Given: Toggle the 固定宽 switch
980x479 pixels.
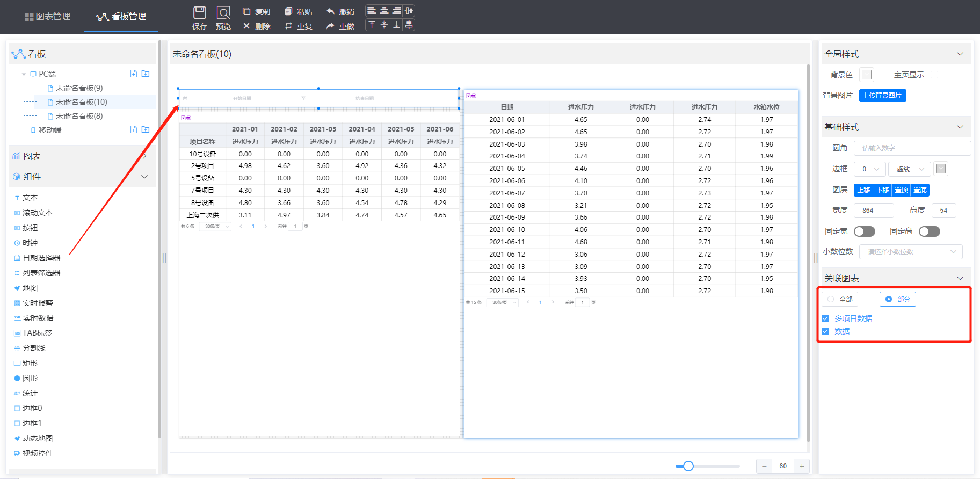Looking at the screenshot, I should tap(865, 231).
